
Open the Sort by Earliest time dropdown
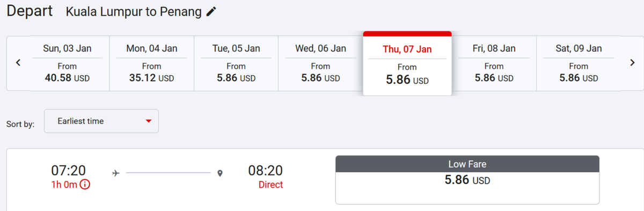click(101, 121)
